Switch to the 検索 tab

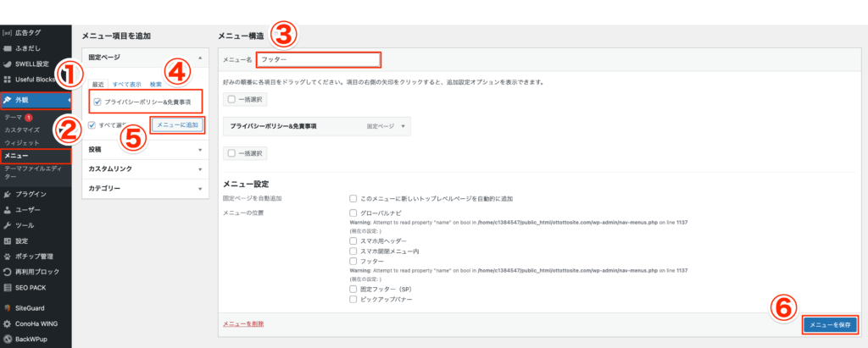point(156,85)
